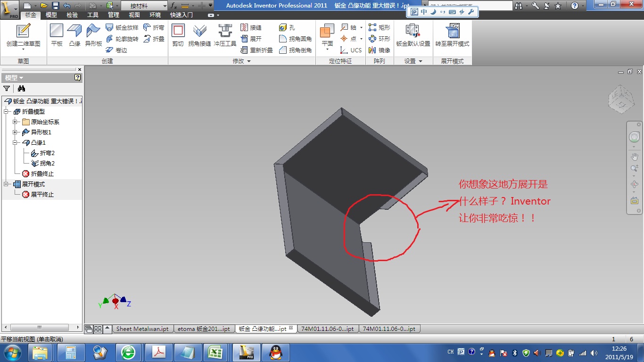Choose the 环形 circular pattern tool
The image size is (644, 362).
click(x=380, y=39)
